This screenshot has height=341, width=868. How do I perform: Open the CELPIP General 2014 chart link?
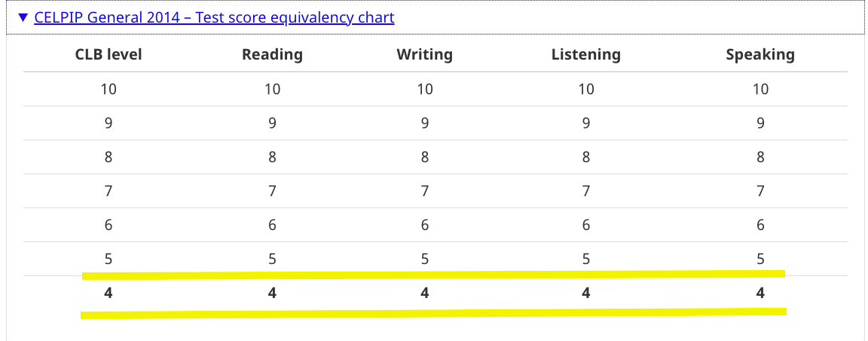[214, 18]
